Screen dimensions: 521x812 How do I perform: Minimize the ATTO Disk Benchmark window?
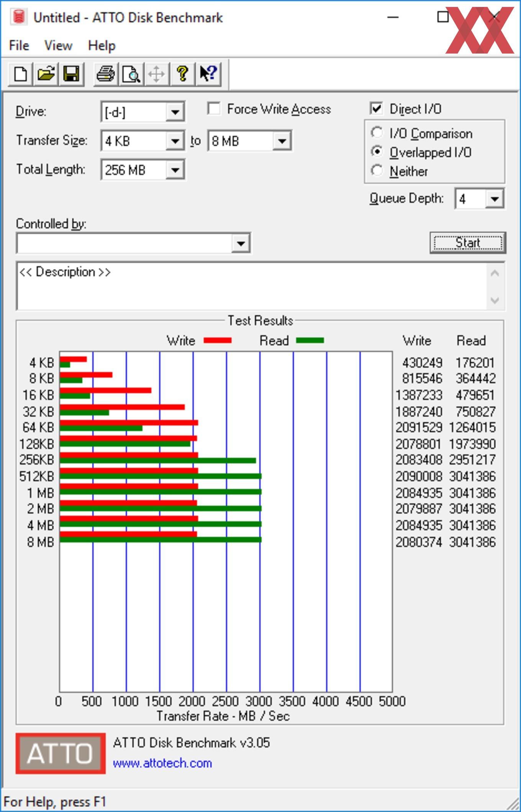pos(393,17)
